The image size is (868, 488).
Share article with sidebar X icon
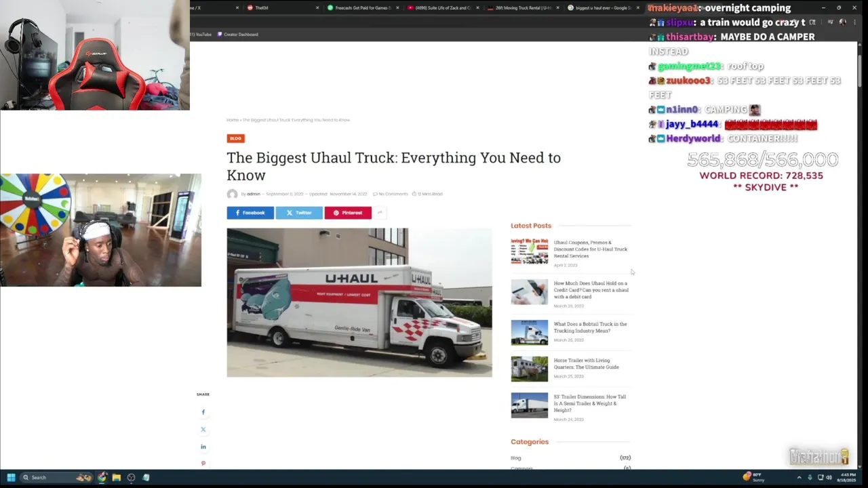(x=203, y=430)
